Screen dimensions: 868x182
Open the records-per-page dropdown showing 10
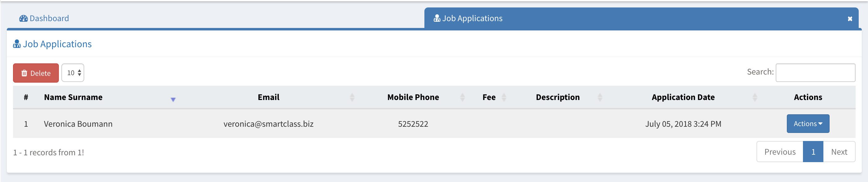tap(73, 73)
